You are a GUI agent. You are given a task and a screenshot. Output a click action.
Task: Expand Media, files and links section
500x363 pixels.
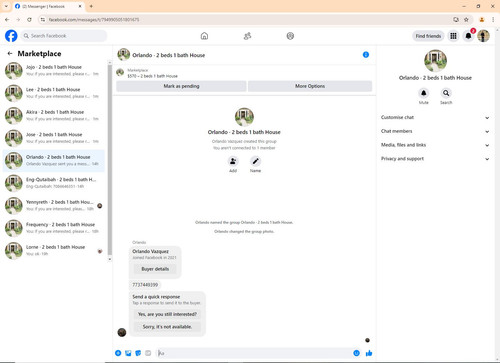435,145
